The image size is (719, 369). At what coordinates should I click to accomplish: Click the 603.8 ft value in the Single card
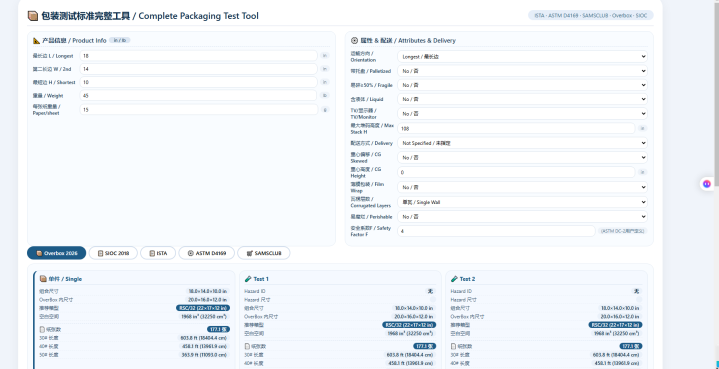point(204,338)
